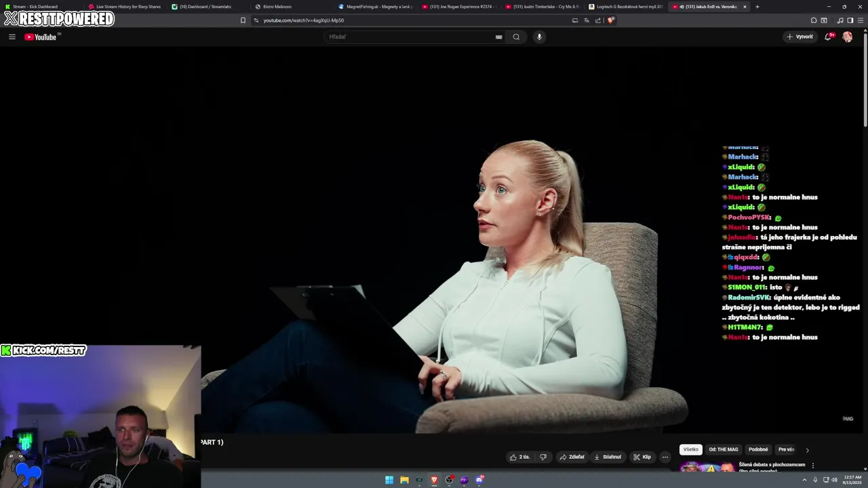
Task: Close the Jakub Enžl vs. Veronika tab
Action: pyautogui.click(x=745, y=7)
